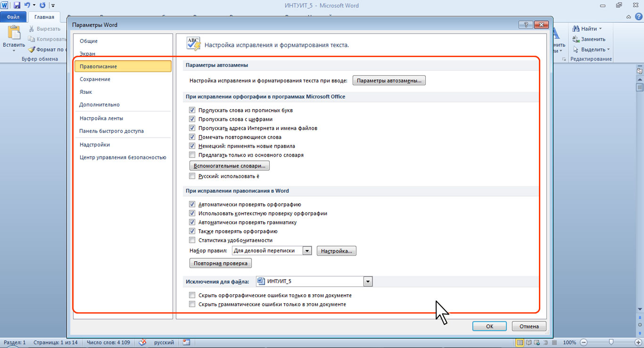This screenshot has height=348, width=644.
Task: Expand the Вставить paste options arrow
Action: click(x=14, y=50)
